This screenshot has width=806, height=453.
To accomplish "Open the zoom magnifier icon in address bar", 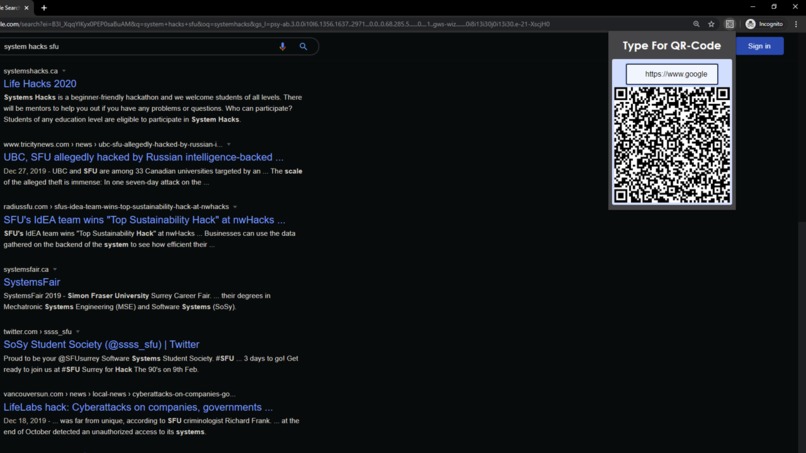I will [696, 24].
